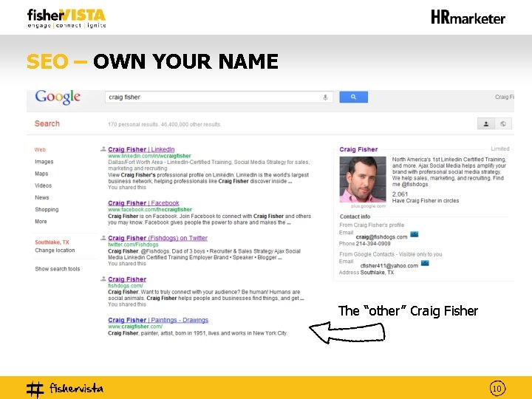
Task: Click person icon beside fishdogs.com result
Action: [103, 279]
